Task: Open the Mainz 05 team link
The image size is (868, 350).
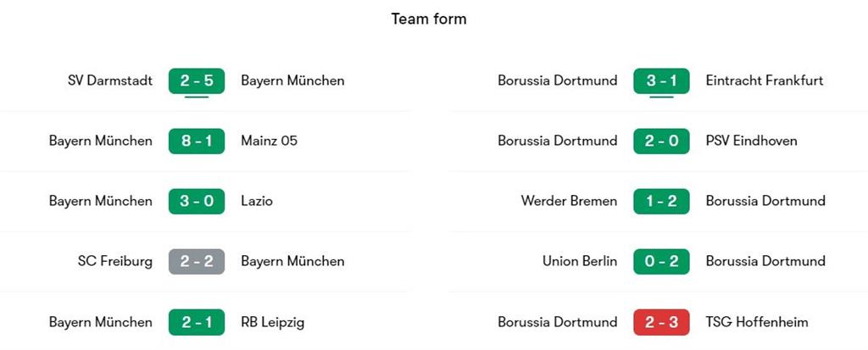Action: (x=269, y=141)
